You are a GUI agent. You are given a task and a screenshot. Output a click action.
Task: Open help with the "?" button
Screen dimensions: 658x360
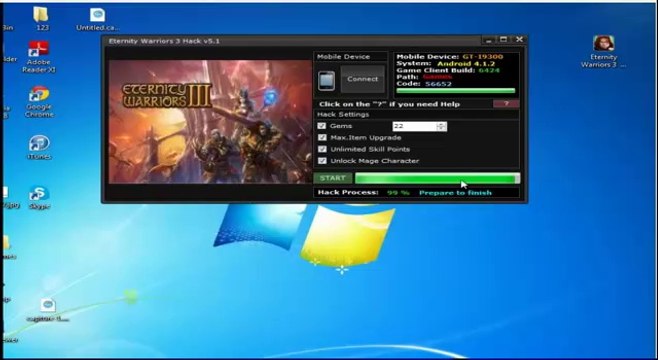[506, 104]
